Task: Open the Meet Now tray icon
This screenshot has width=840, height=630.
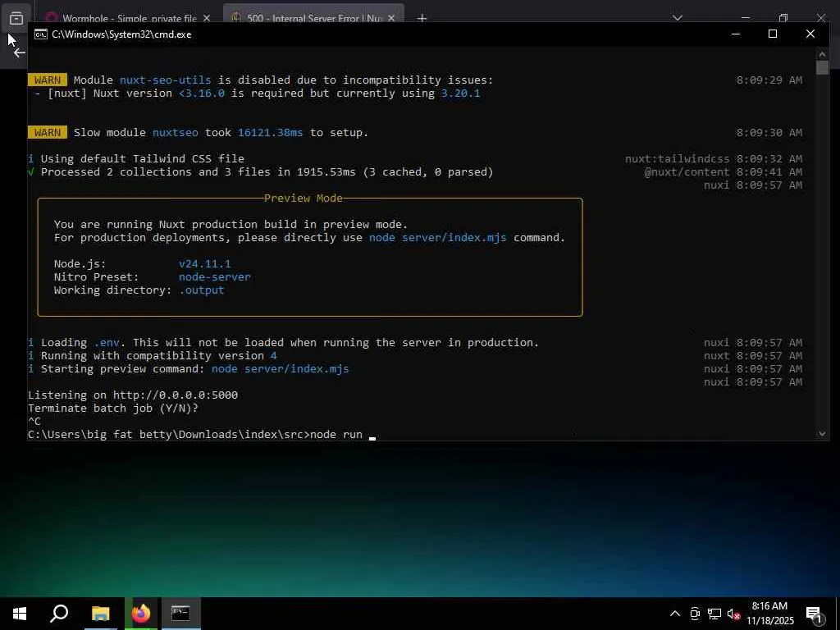Action: [695, 614]
